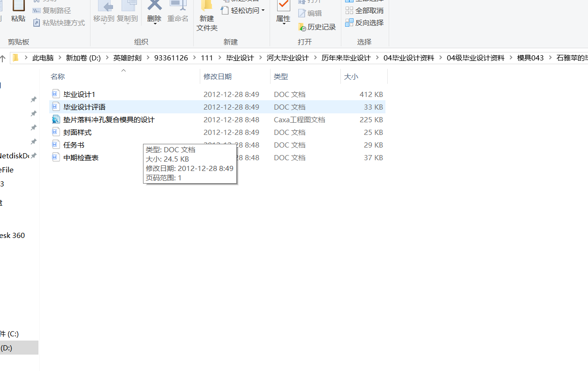Go to 历年来毕业设计 in the breadcrumb
The height and width of the screenshot is (371, 588).
pyautogui.click(x=346, y=58)
